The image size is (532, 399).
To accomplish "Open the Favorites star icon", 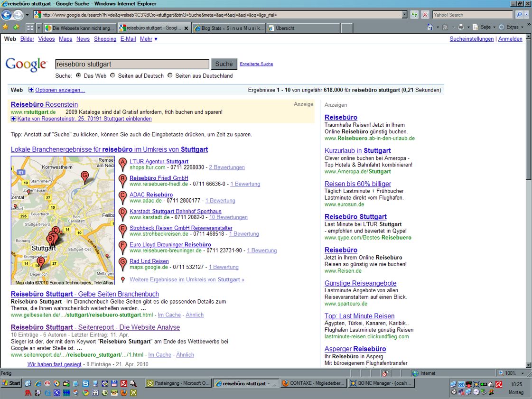I will (x=6, y=28).
